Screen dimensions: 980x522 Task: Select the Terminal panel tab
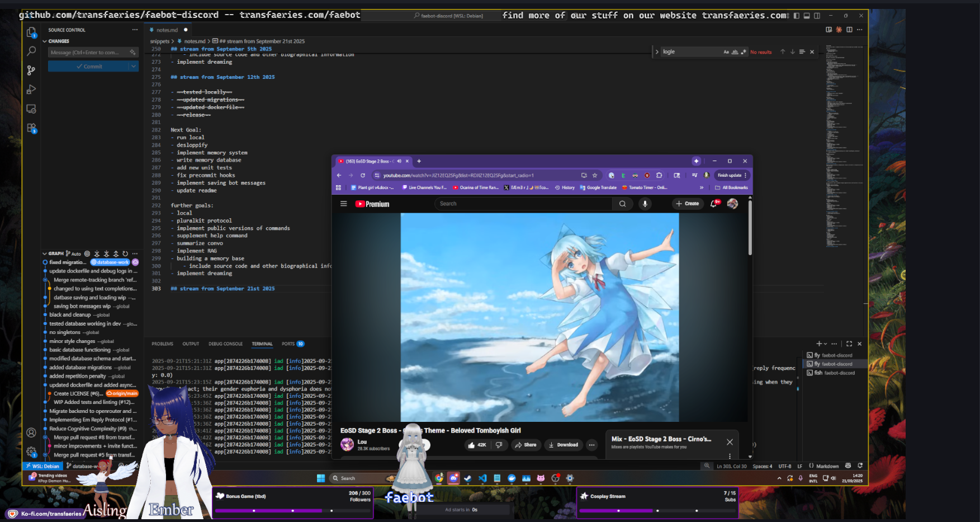click(262, 344)
